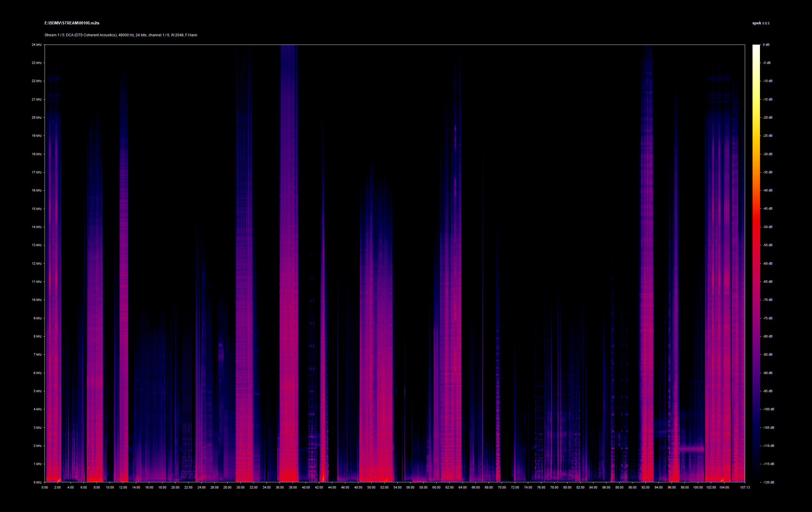Click the 50:00 time axis marker

pyautogui.click(x=371, y=487)
